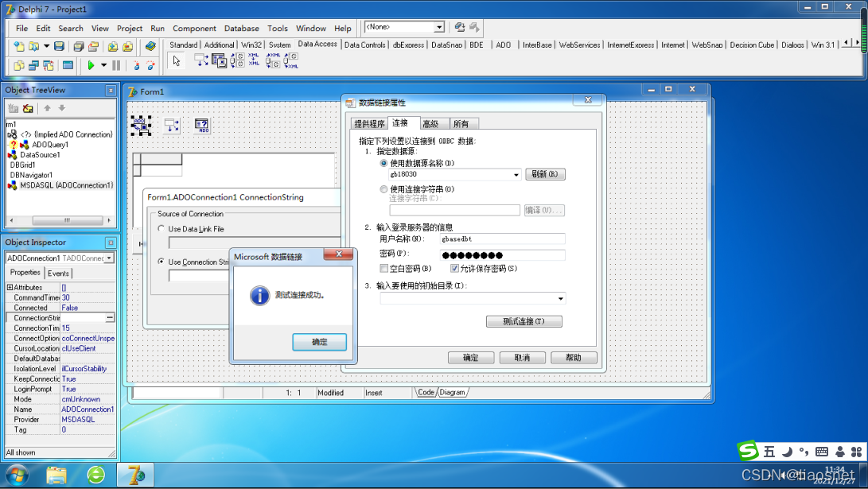Open the File Explorer taskbar icon
The width and height of the screenshot is (868, 489).
(x=56, y=475)
